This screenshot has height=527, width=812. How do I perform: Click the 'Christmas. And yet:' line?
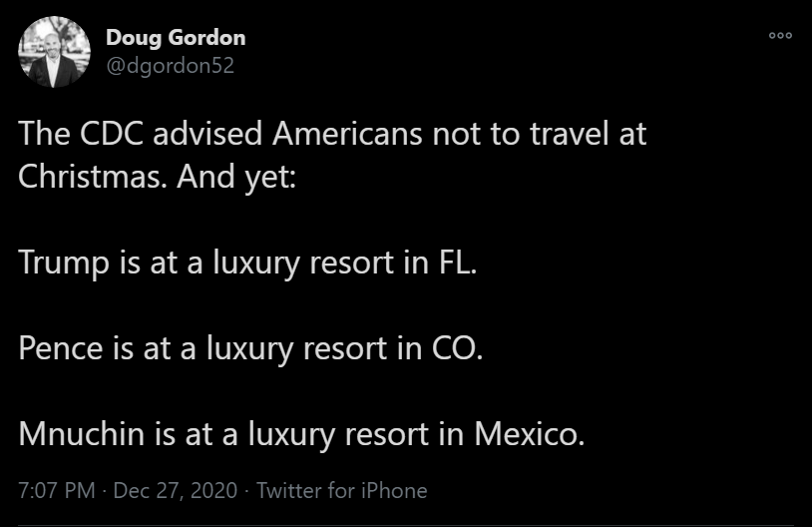(x=165, y=177)
